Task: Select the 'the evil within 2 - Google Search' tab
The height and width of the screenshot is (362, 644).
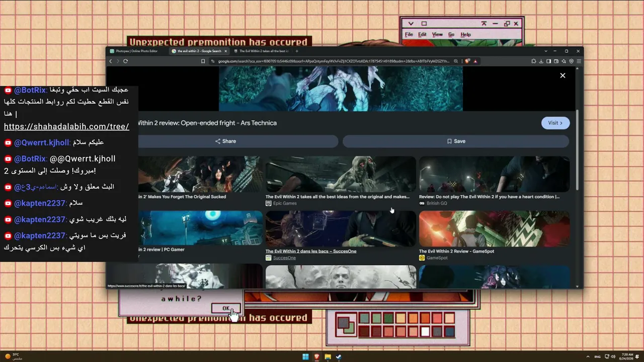Action: click(199, 51)
